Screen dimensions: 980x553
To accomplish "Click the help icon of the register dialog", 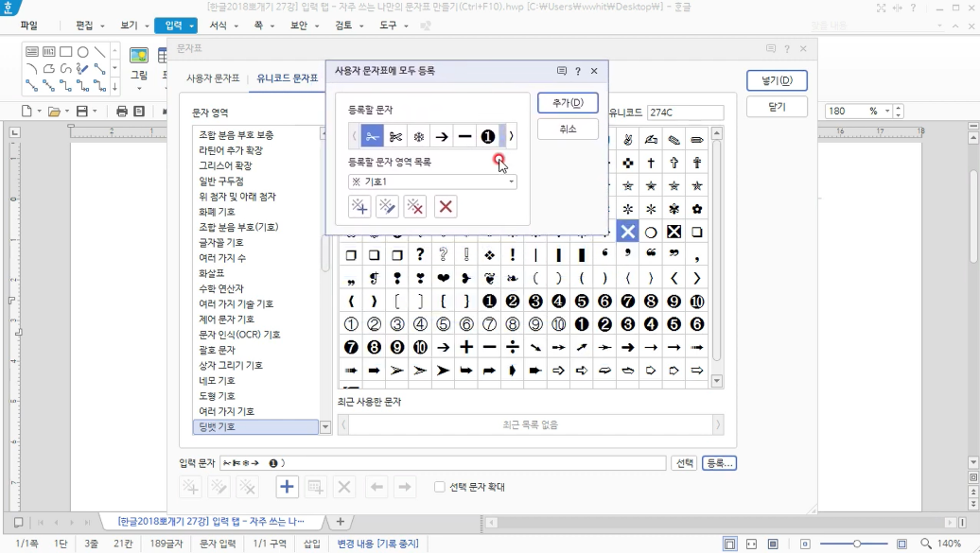I will tap(577, 71).
